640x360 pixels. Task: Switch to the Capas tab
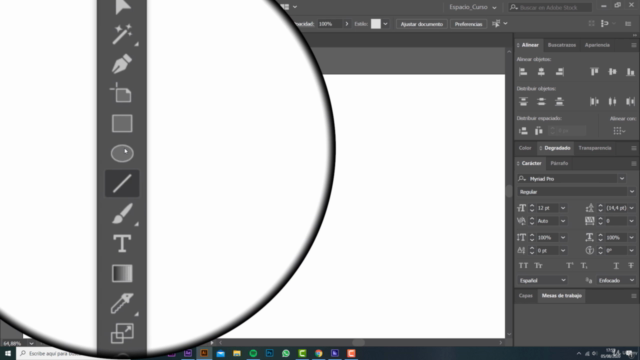coord(526,296)
